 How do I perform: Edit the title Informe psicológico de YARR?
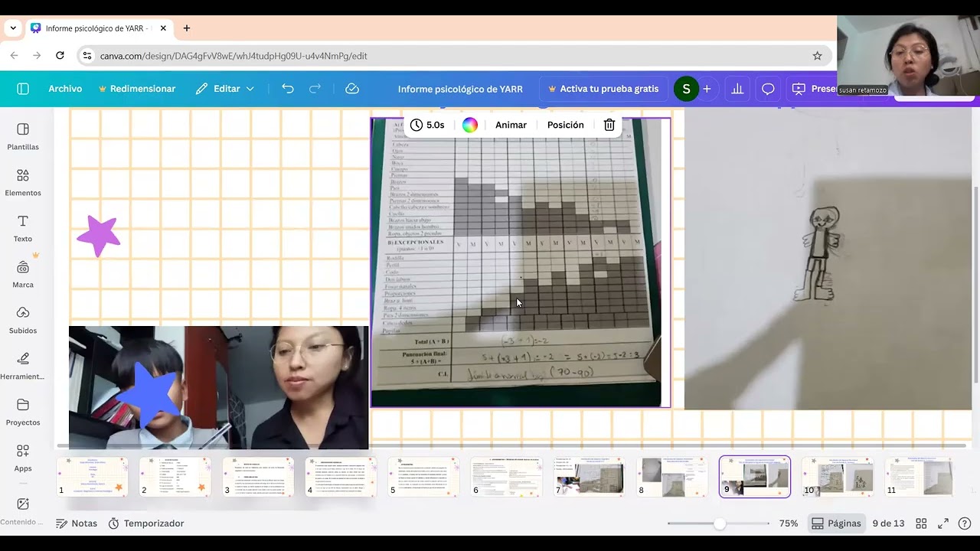click(460, 89)
